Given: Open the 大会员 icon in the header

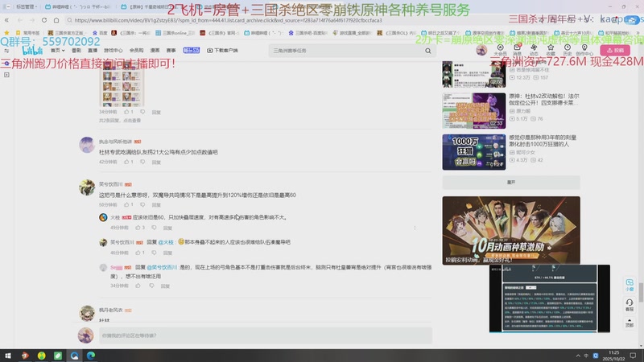Looking at the screenshot, I should coord(500,50).
